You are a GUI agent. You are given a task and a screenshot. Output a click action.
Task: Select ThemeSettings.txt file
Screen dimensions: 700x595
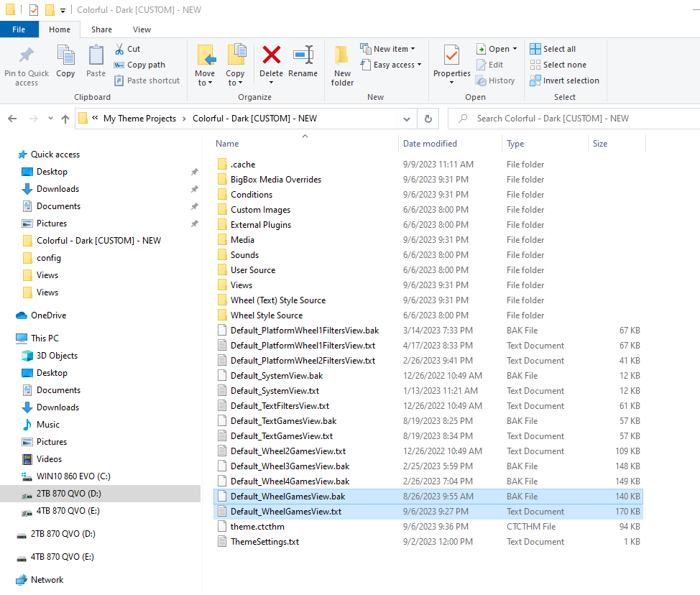[x=264, y=542]
